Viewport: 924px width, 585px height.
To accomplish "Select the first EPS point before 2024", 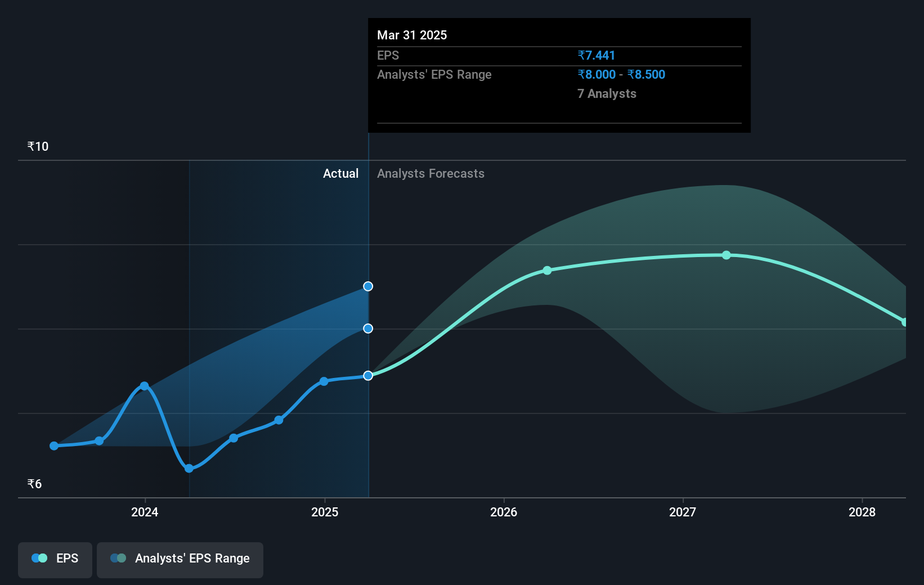I will pyautogui.click(x=54, y=446).
